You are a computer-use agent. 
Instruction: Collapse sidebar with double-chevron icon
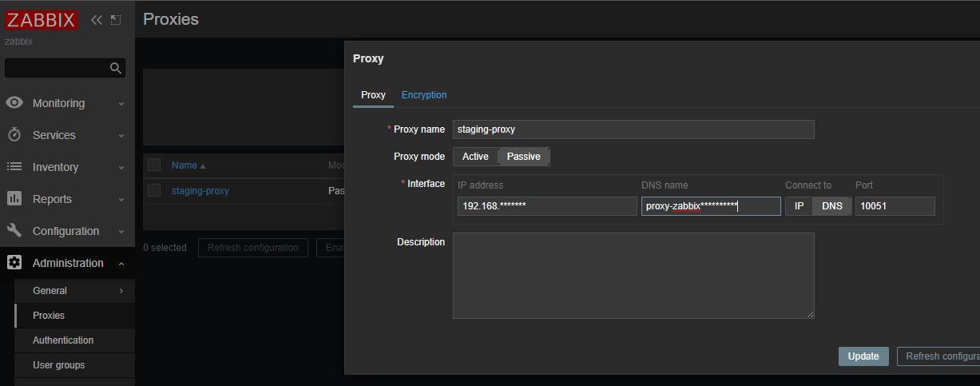click(x=97, y=20)
